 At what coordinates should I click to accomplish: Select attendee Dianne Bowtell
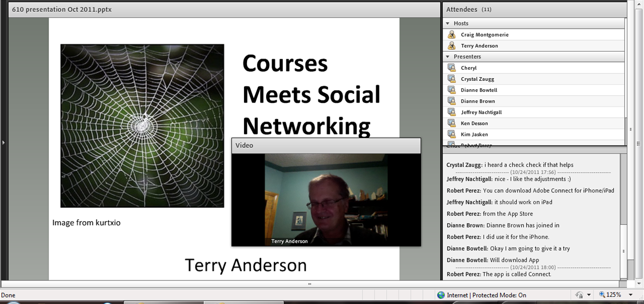[534, 90]
